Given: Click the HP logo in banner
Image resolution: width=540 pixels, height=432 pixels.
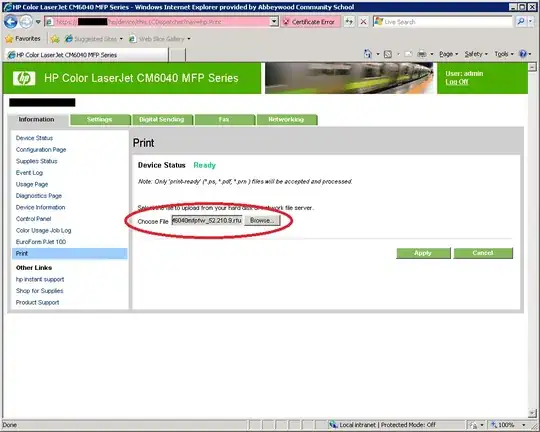Looking at the screenshot, I should tap(24, 78).
